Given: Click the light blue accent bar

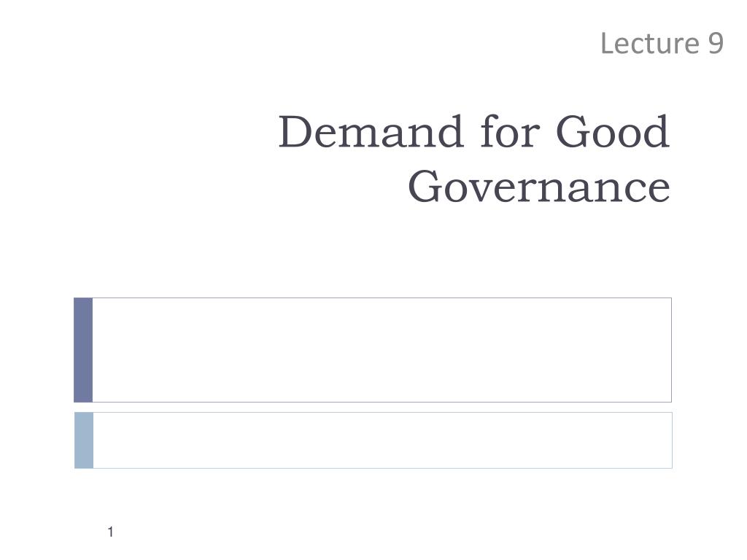Looking at the screenshot, I should point(84,440).
